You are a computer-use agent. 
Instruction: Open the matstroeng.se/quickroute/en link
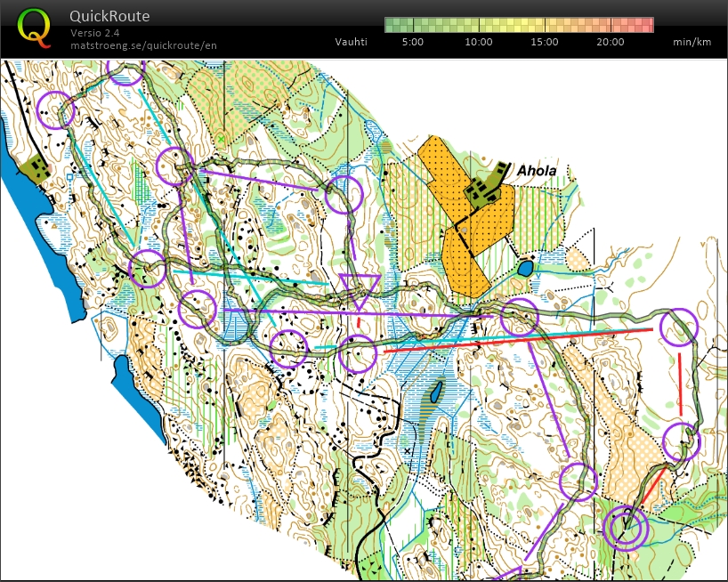coord(143,44)
